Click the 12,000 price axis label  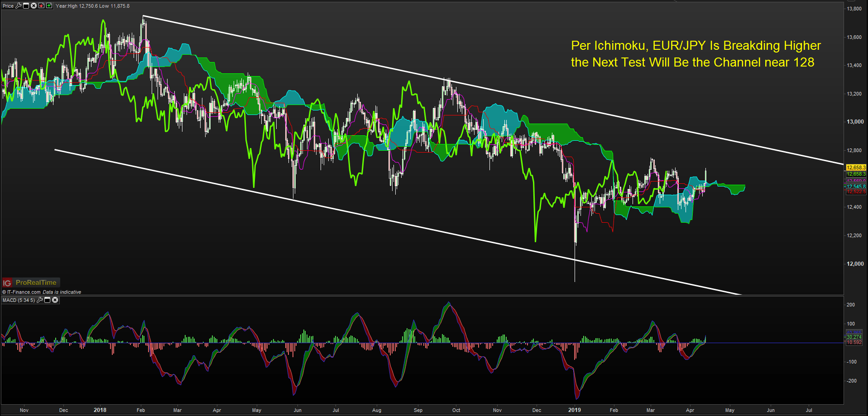click(855, 264)
